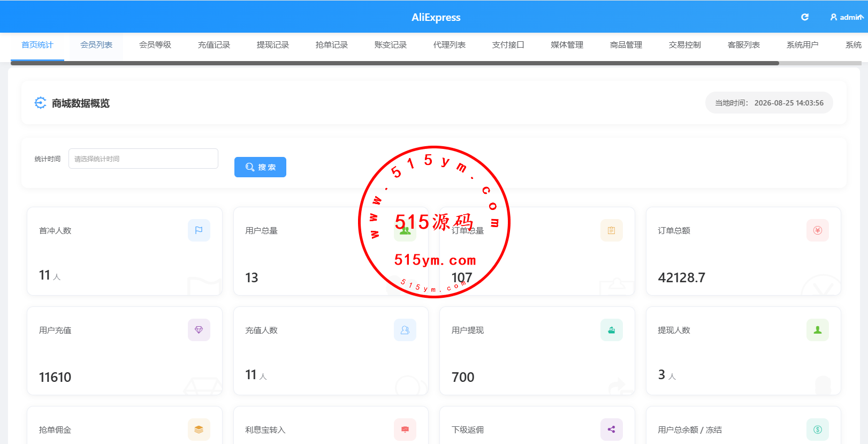Viewport: 868px width, 444px height.
Task: View the 账变记录 tab
Action: point(391,45)
